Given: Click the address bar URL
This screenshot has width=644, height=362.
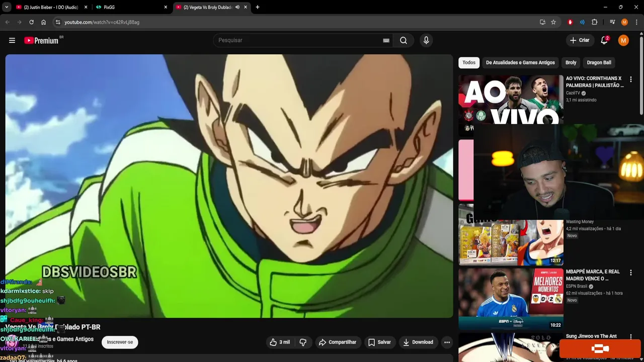Looking at the screenshot, I should point(102,22).
